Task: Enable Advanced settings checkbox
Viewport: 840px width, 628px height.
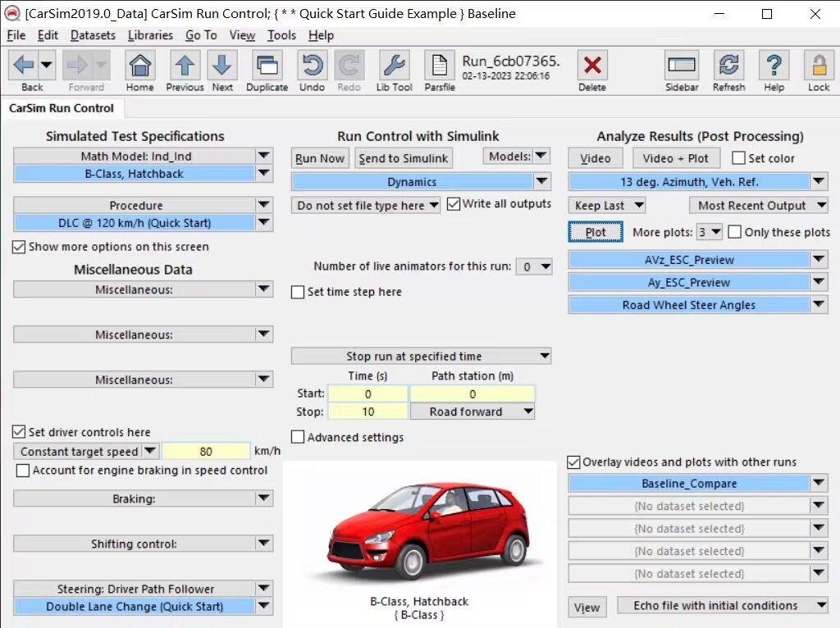Action: (x=298, y=438)
